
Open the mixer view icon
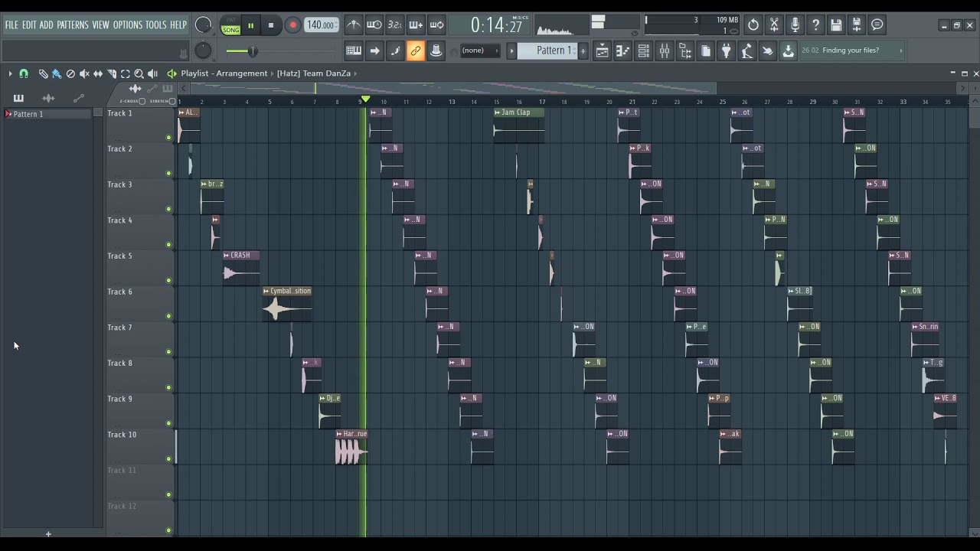[665, 51]
